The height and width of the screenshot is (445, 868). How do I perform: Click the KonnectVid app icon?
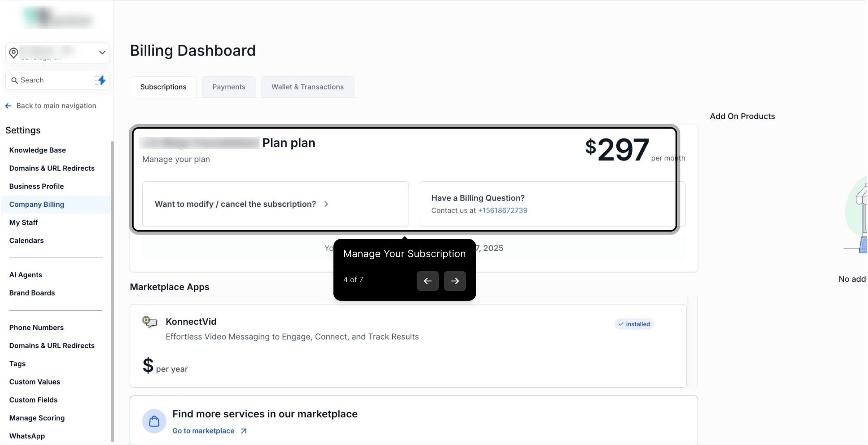(150, 321)
